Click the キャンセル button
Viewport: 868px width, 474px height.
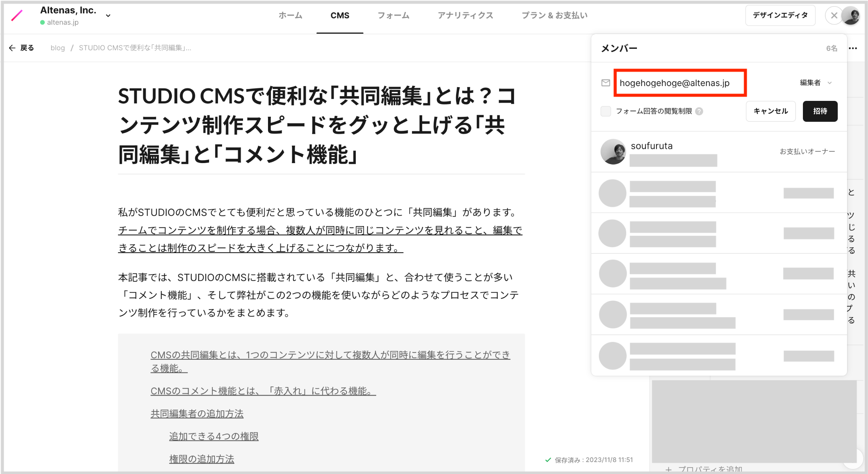(771, 111)
